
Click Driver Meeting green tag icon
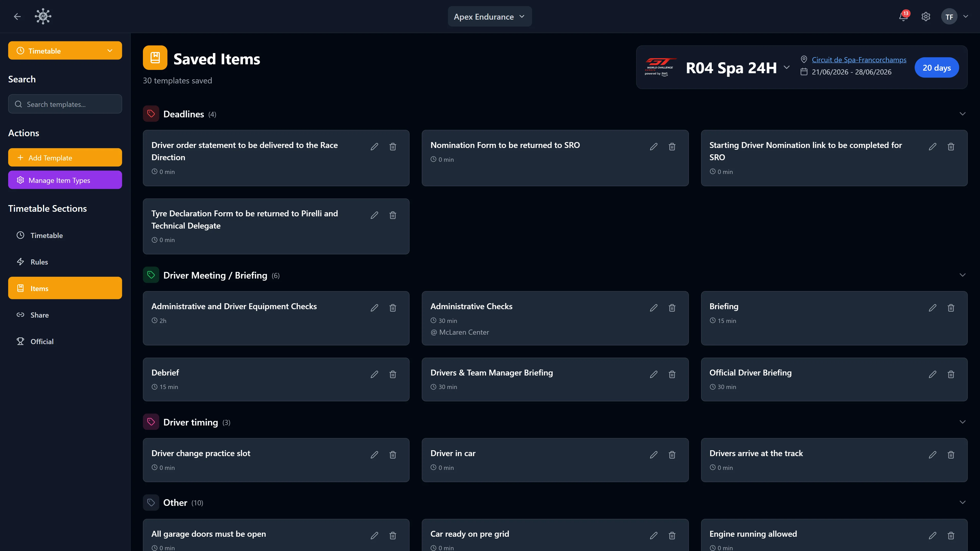(151, 275)
